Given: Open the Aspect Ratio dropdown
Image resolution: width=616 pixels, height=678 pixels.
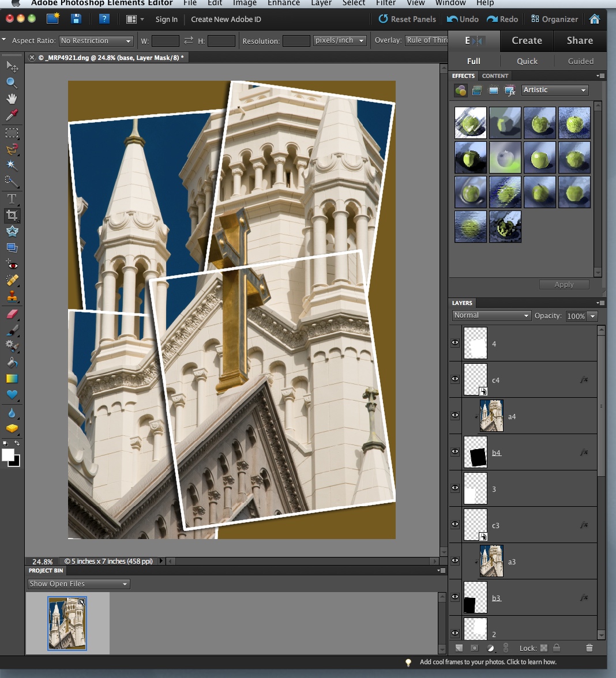Looking at the screenshot, I should [96, 41].
